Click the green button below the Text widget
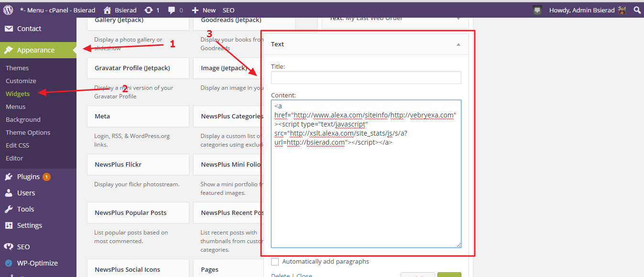The image size is (644, 277). coord(449,275)
